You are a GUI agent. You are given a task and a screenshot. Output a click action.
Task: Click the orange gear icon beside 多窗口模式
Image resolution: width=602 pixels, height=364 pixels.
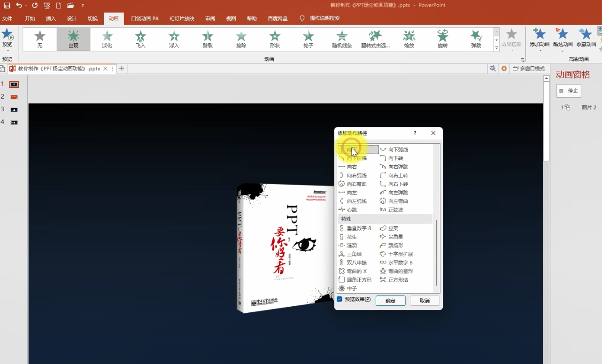point(504,69)
